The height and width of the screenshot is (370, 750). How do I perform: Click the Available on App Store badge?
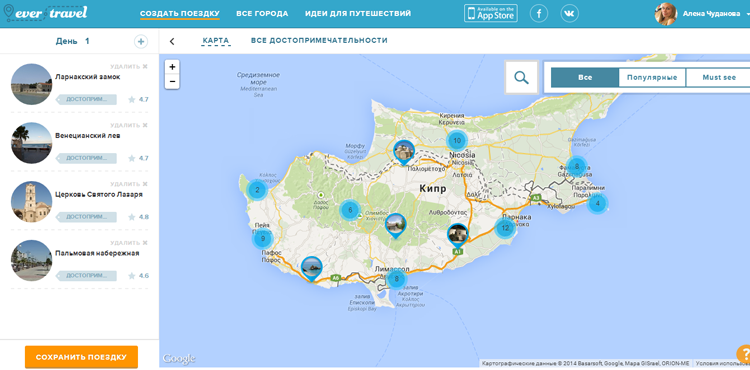[491, 13]
